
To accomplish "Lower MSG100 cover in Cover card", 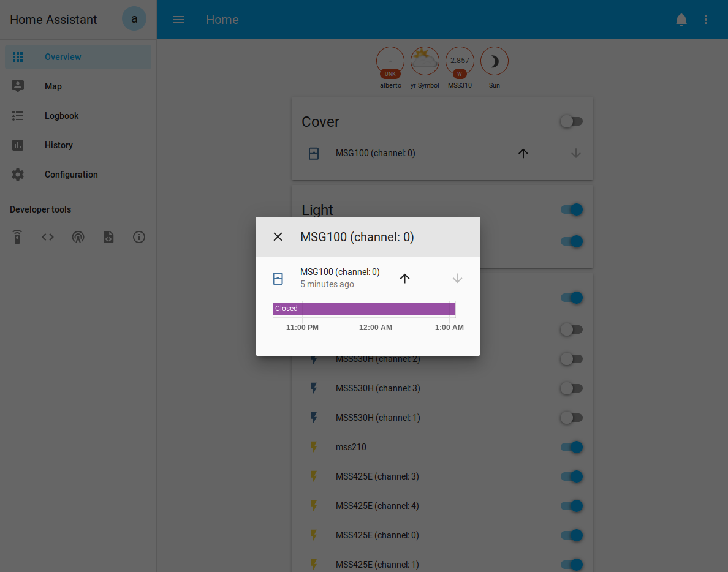I will tap(575, 154).
